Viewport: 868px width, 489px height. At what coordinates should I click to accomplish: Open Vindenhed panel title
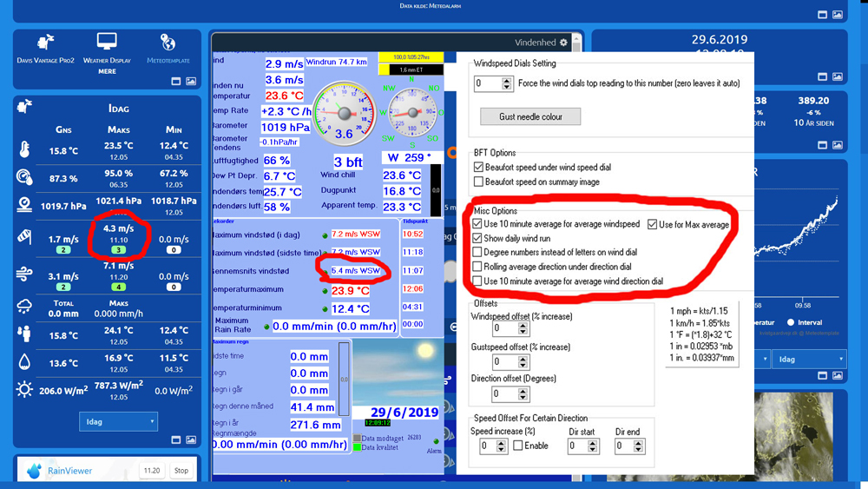click(536, 42)
